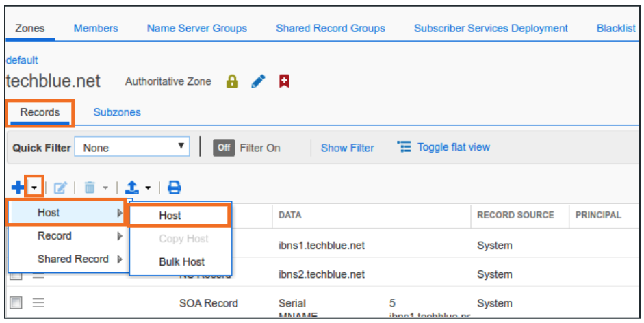Expand the Record submenu

click(x=66, y=235)
